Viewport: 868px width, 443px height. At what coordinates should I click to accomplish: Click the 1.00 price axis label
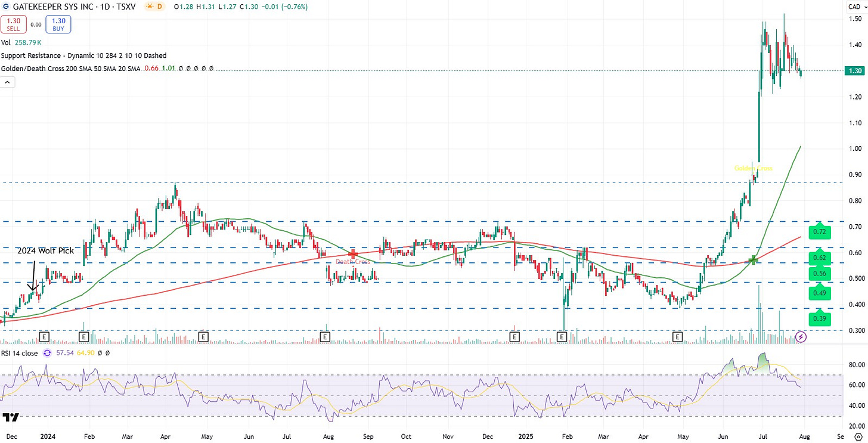coord(854,148)
